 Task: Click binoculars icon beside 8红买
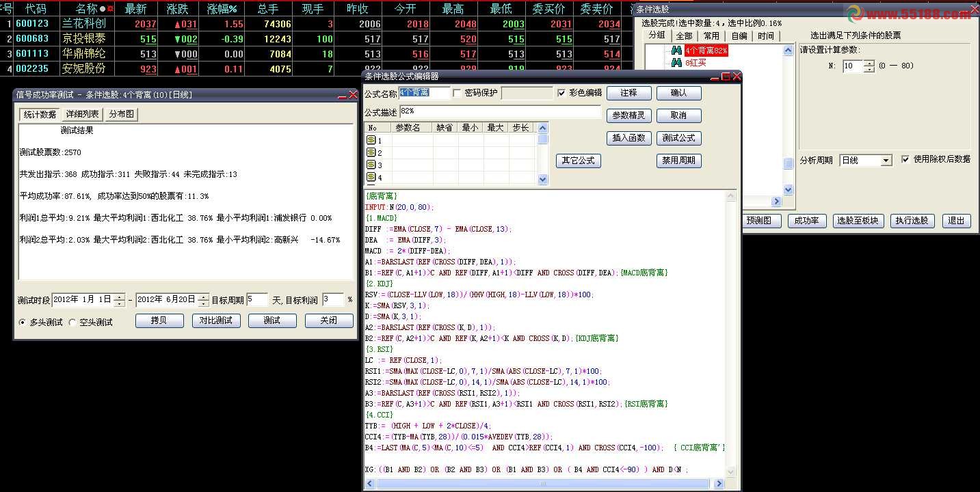coord(676,63)
